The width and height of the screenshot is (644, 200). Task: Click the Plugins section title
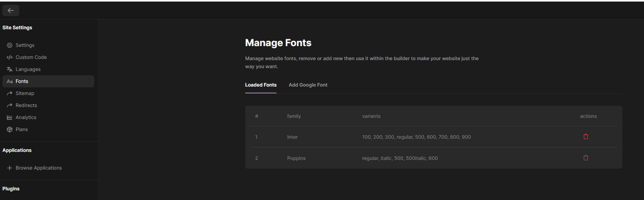[x=11, y=189]
